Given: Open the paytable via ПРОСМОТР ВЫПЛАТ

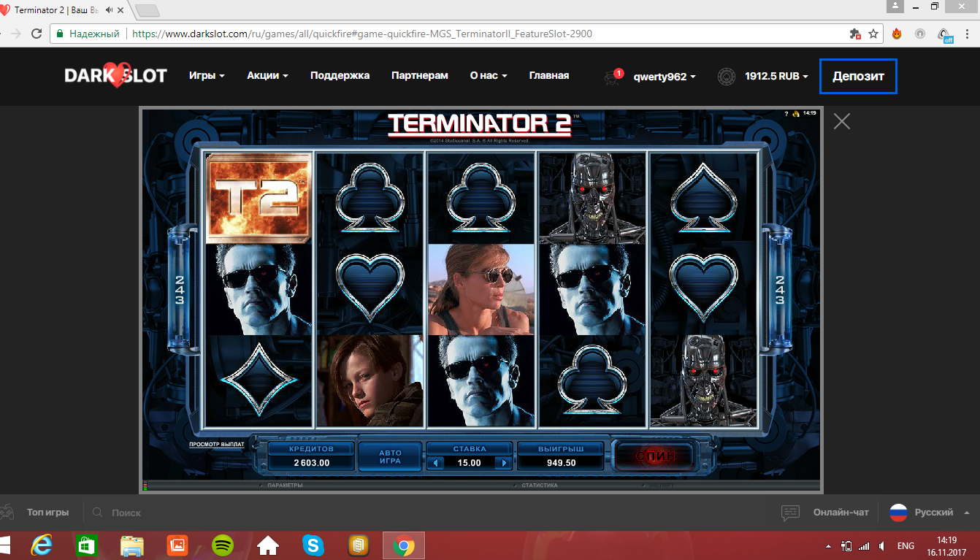Looking at the screenshot, I should tap(217, 444).
